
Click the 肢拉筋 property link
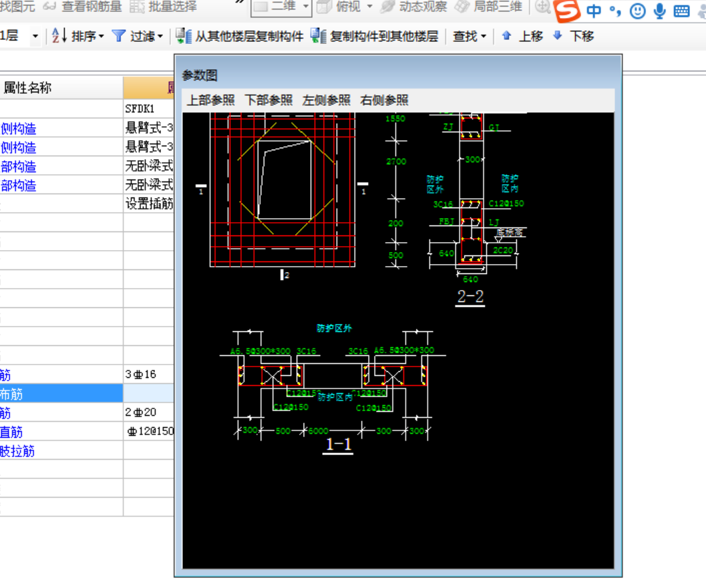17,451
